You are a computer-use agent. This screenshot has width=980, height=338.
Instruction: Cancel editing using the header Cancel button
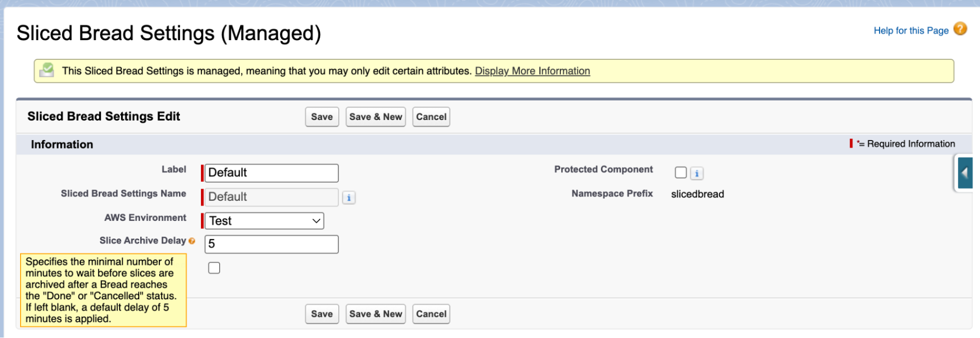pos(431,117)
